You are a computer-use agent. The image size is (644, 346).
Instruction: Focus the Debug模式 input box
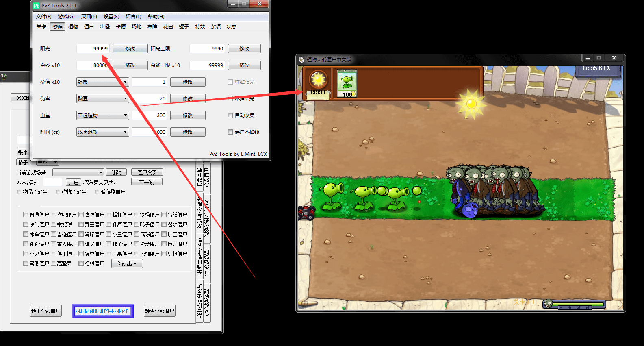coord(52,182)
